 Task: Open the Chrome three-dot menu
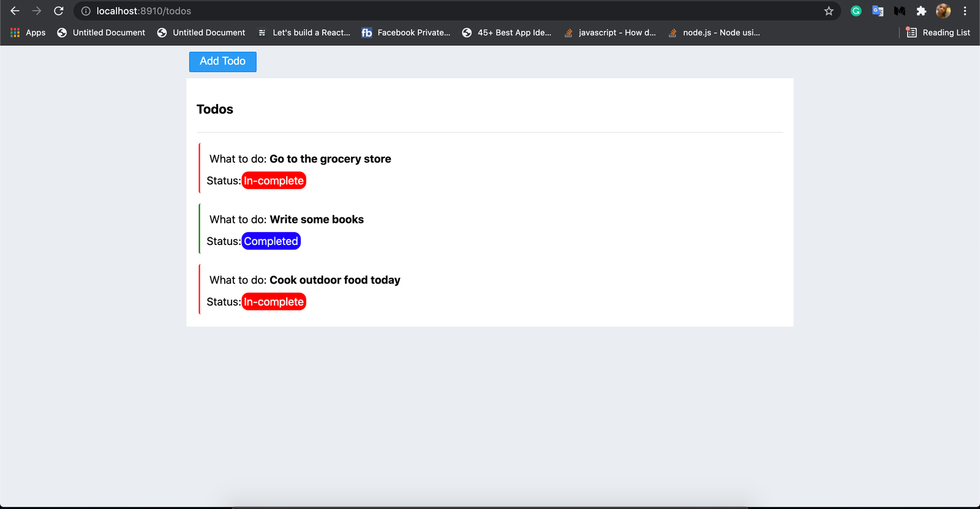coord(965,11)
